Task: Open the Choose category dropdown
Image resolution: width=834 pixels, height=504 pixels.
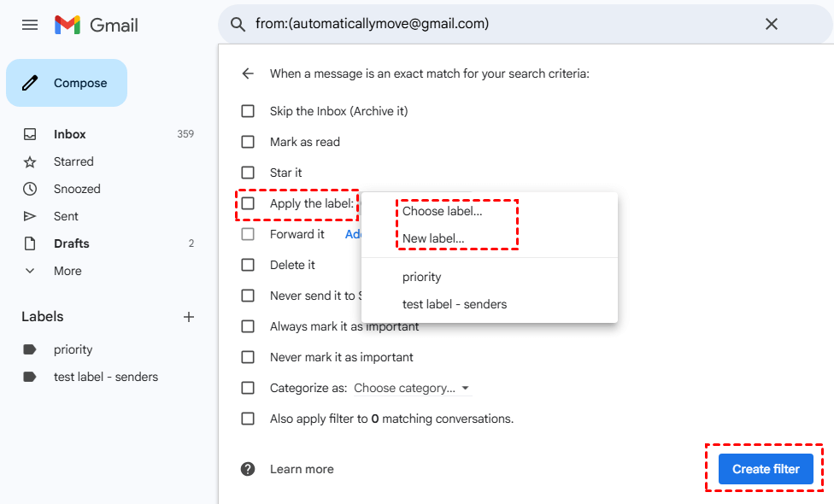Action: (412, 388)
